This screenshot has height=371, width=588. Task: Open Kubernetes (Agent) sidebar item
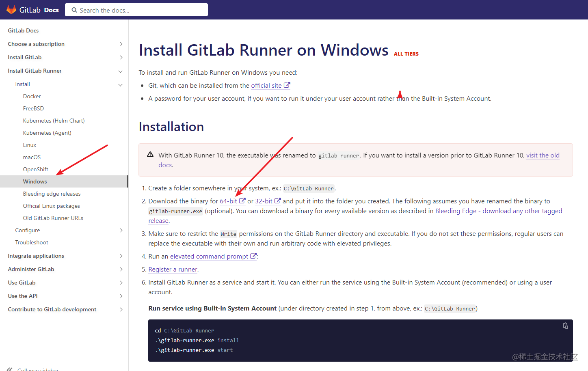click(47, 133)
